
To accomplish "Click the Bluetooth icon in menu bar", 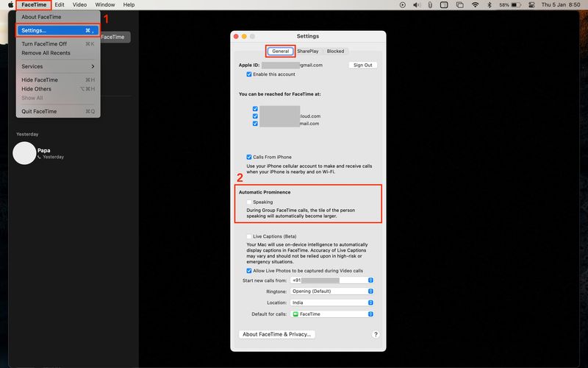I will tap(489, 5).
